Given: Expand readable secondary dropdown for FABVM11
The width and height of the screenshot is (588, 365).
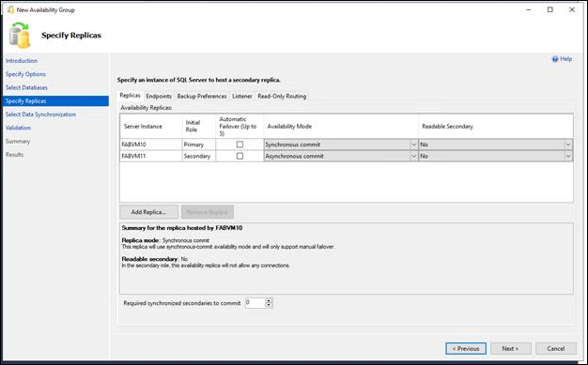Looking at the screenshot, I should (568, 157).
